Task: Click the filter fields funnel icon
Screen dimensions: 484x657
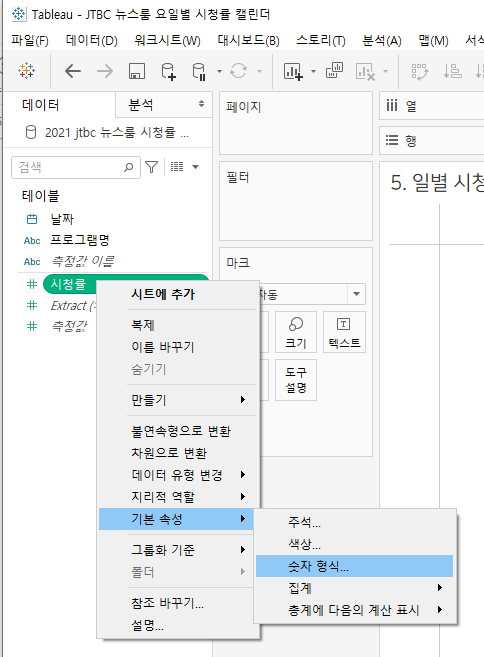Action: pyautogui.click(x=151, y=167)
